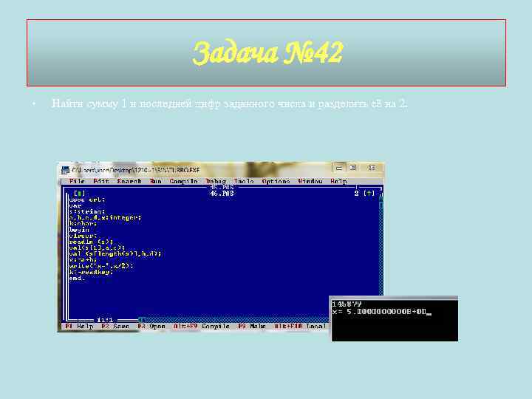Viewport: 532px width, 399px height.
Task: Click the TURBO.EXE window title path text
Action: coord(136,170)
